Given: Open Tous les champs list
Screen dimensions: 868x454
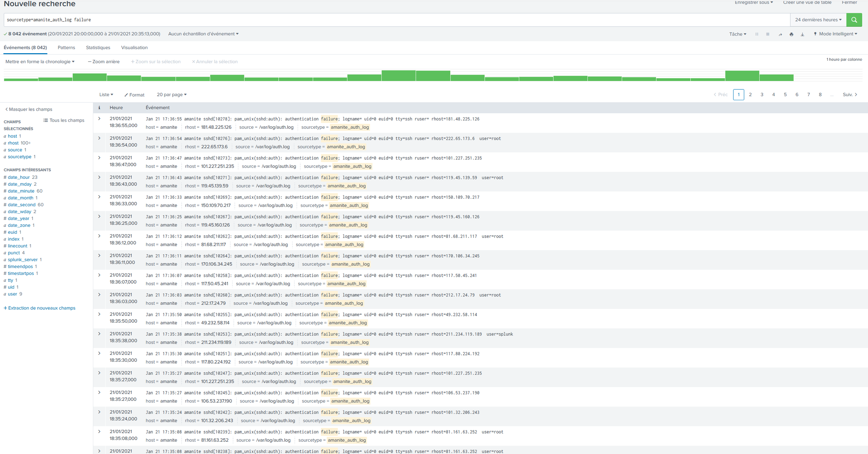Looking at the screenshot, I should click(x=64, y=120).
